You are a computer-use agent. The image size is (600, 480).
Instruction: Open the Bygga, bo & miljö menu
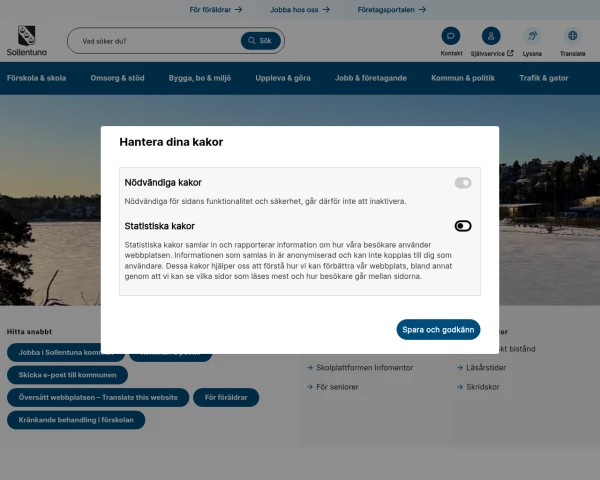[200, 78]
